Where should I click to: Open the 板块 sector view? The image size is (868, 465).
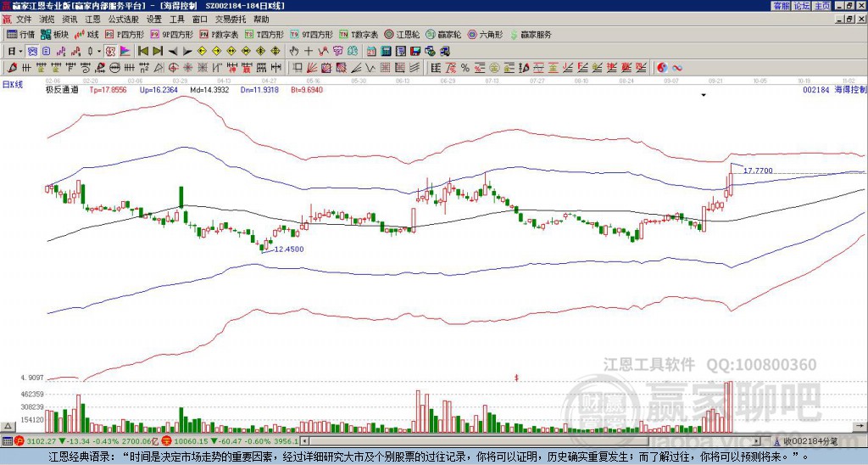click(x=55, y=34)
